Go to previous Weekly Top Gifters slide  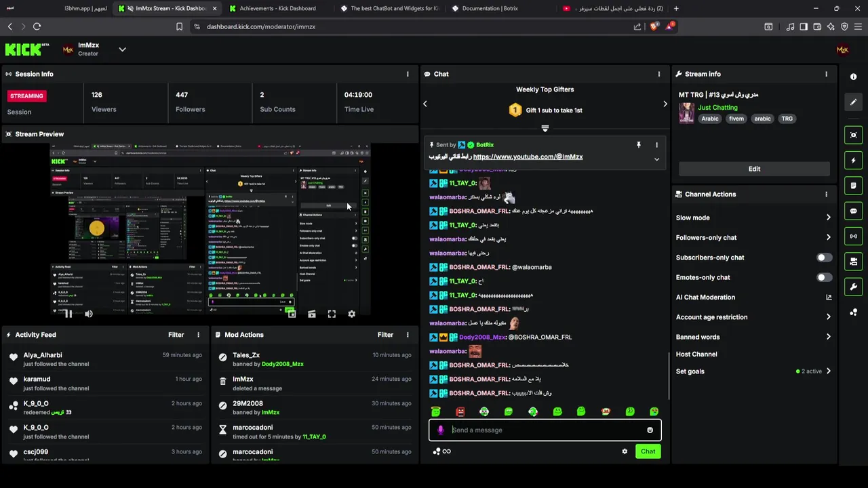[425, 104]
